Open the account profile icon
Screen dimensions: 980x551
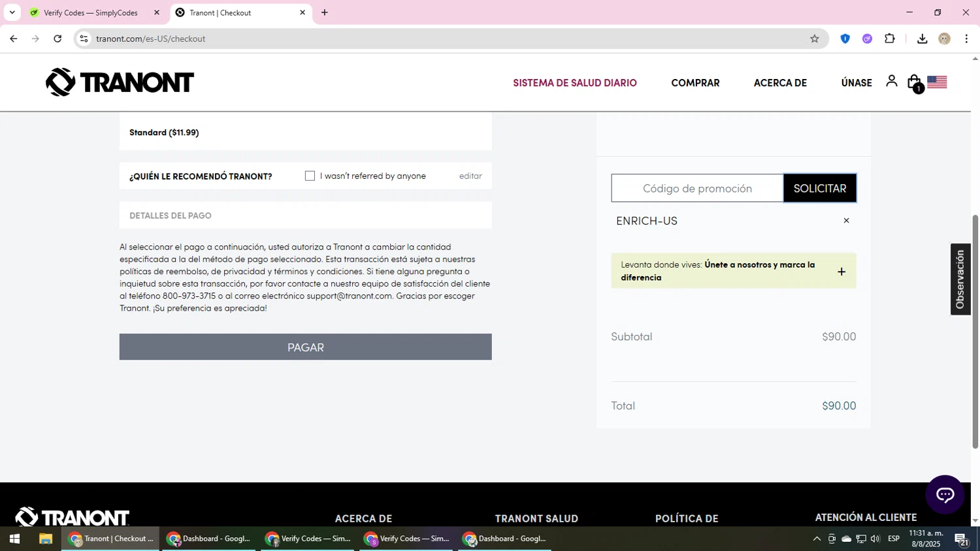point(891,81)
